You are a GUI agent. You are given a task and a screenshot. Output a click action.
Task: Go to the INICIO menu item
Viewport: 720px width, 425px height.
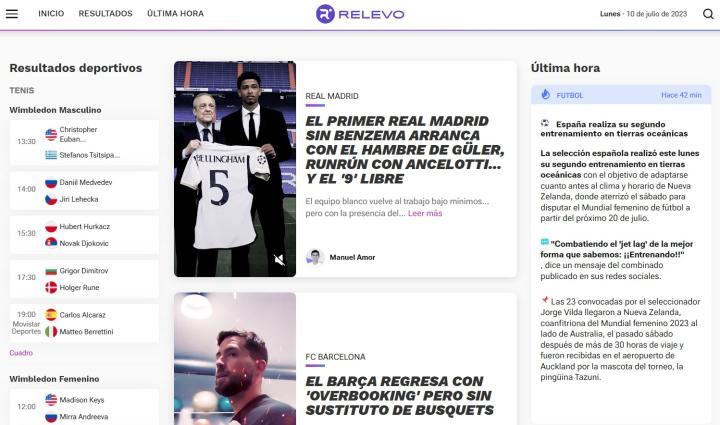51,14
